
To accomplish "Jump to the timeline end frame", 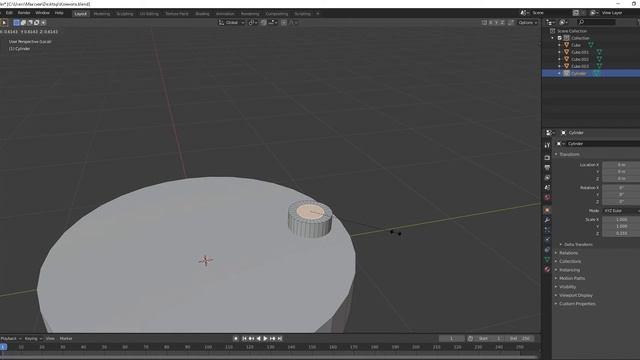I will click(280, 338).
